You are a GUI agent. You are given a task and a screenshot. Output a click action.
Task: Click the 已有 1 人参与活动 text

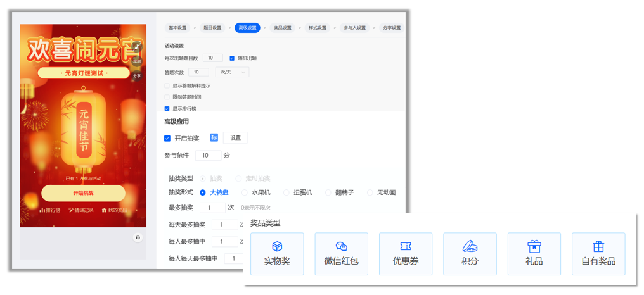[84, 179]
